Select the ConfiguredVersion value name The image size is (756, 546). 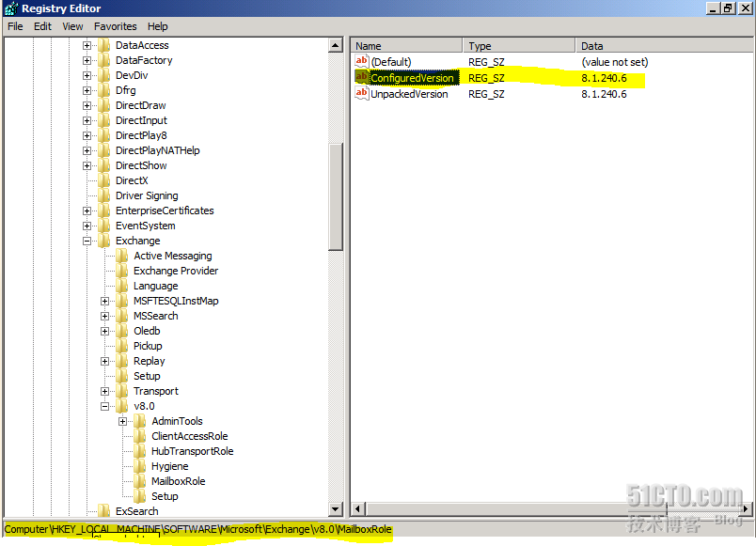[x=412, y=78]
